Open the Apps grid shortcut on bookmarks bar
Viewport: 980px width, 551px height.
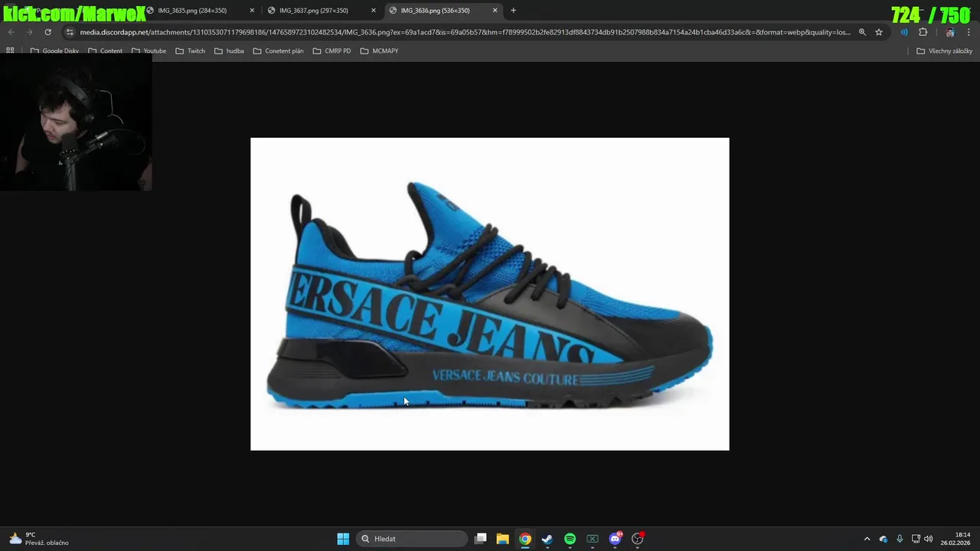tap(10, 51)
